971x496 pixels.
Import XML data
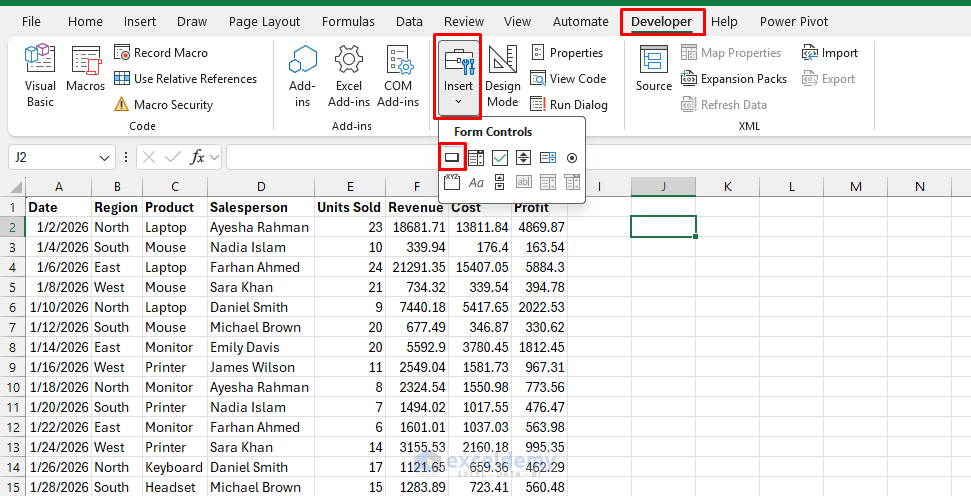click(x=830, y=53)
